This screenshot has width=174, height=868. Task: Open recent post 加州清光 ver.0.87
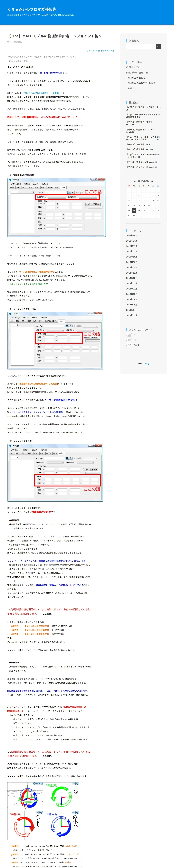point(139,144)
